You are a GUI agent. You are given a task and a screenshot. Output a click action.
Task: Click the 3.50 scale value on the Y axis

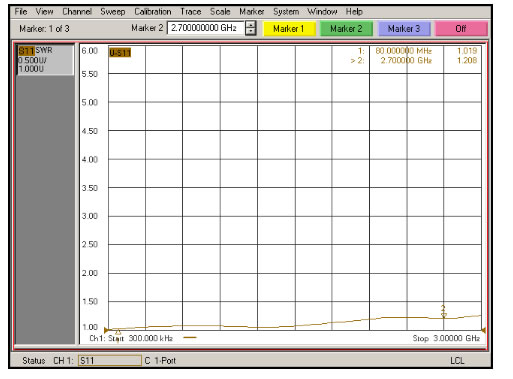point(90,188)
